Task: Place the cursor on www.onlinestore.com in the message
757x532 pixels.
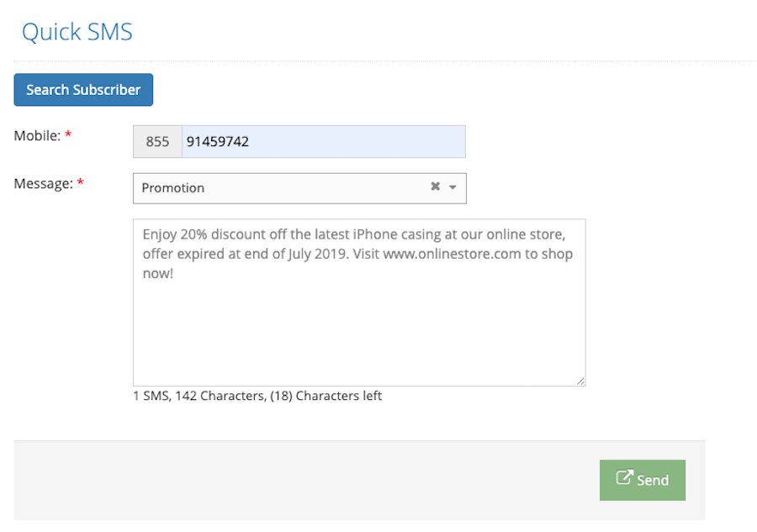Action: coord(452,254)
